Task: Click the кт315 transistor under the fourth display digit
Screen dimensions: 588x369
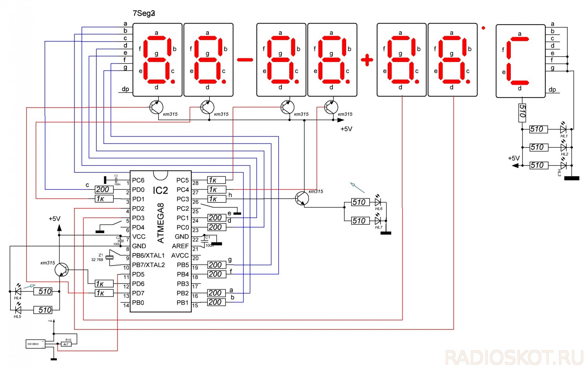Action: coord(331,107)
